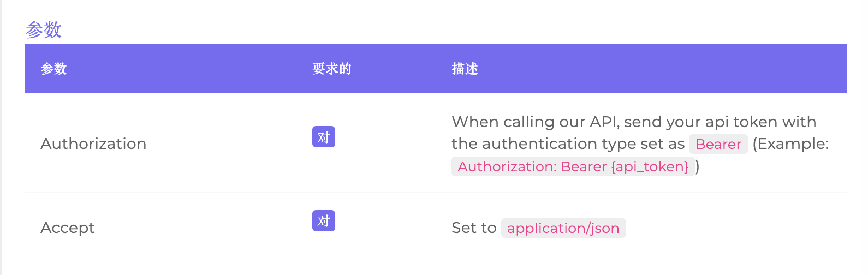868x275 pixels.
Task: Click the application/json code tag
Action: click(x=563, y=228)
